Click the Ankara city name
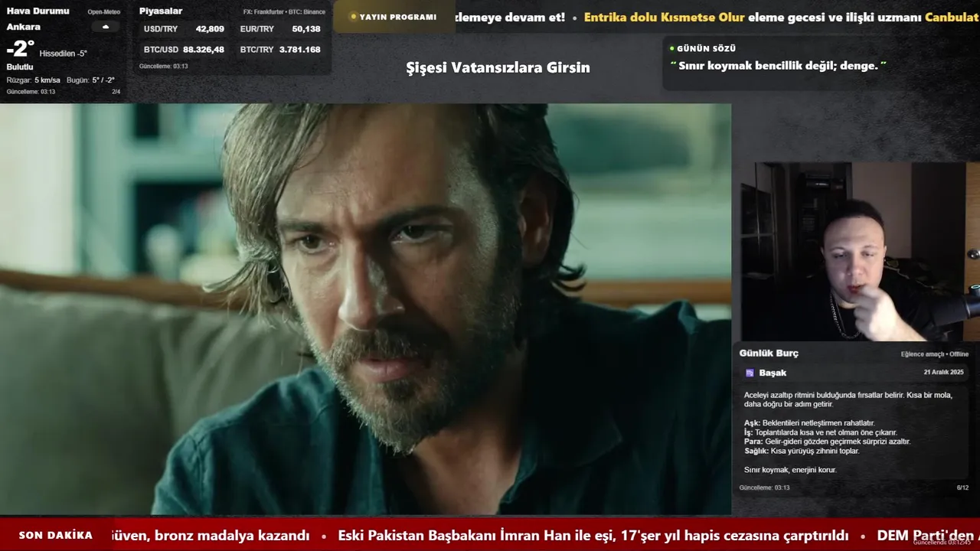980x551 pixels. coord(24,27)
